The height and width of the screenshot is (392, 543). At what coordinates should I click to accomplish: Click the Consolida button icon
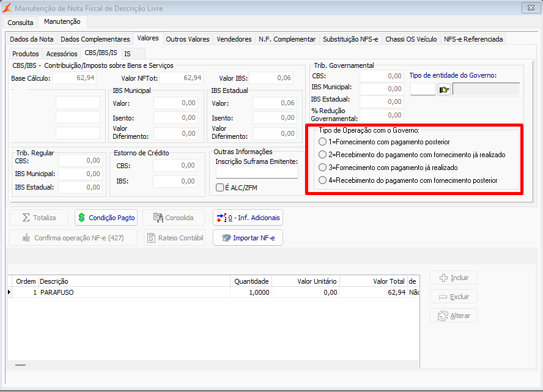click(158, 218)
